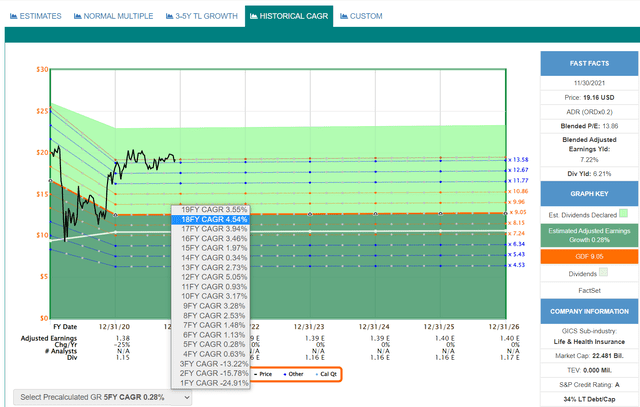640x407 pixels.
Task: Choose 7FY CAGR 1.48% option
Action: (210, 325)
